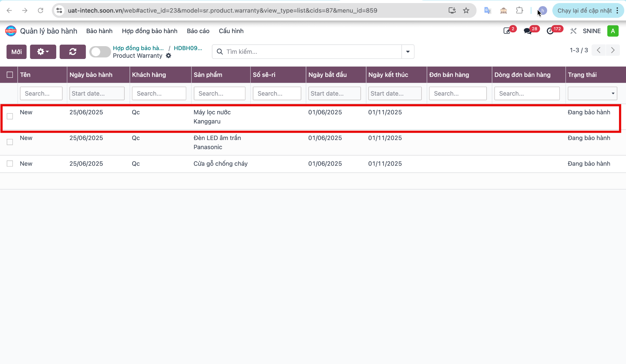Open the browser extensions puzzle icon

click(x=519, y=10)
